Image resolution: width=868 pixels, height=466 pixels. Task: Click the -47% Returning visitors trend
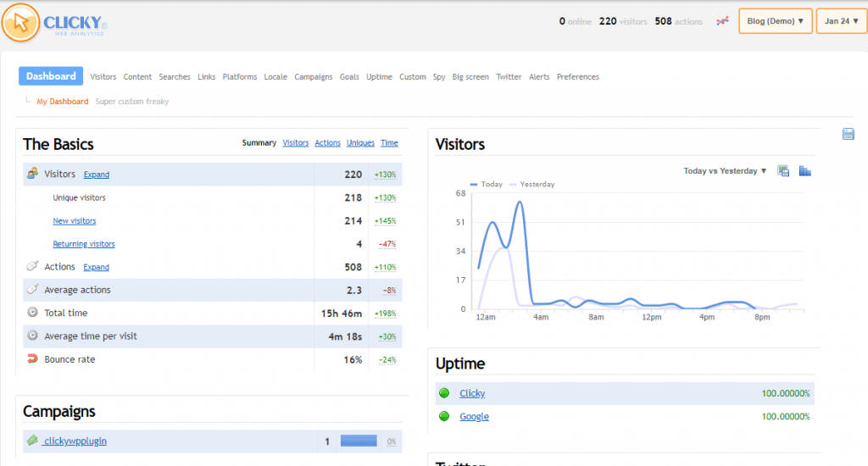coord(387,244)
